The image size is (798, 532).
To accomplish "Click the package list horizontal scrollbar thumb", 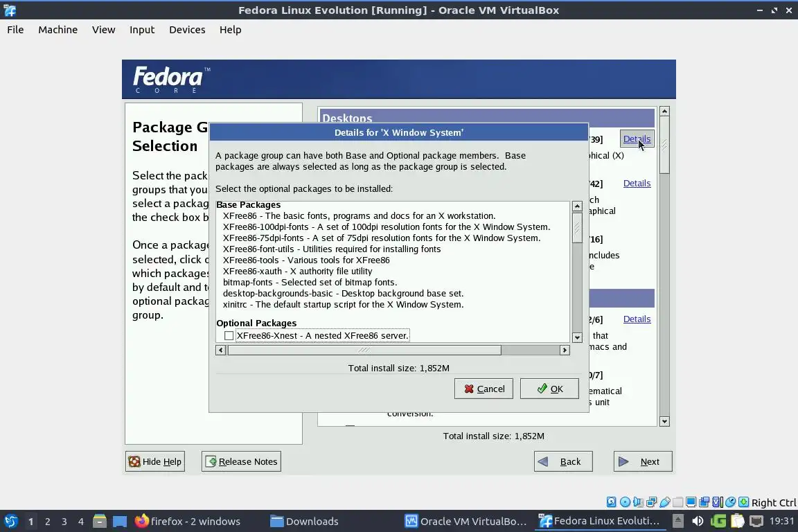I will (x=364, y=350).
